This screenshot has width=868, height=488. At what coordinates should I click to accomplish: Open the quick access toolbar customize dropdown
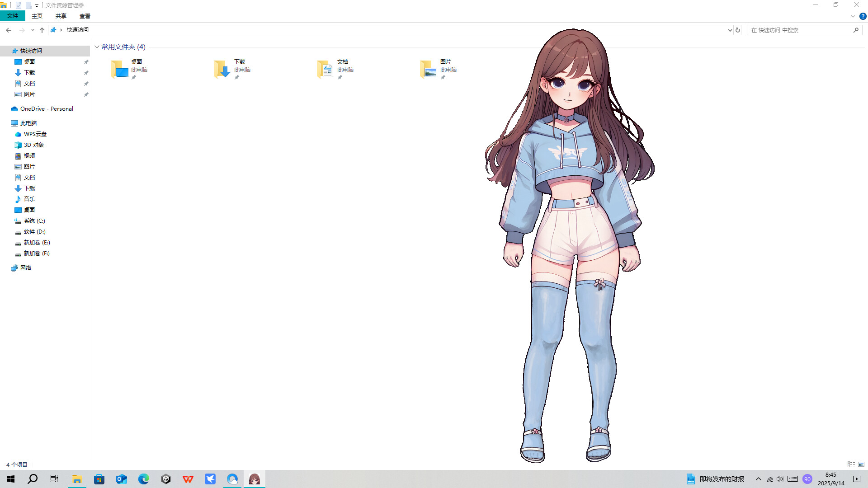click(x=37, y=5)
